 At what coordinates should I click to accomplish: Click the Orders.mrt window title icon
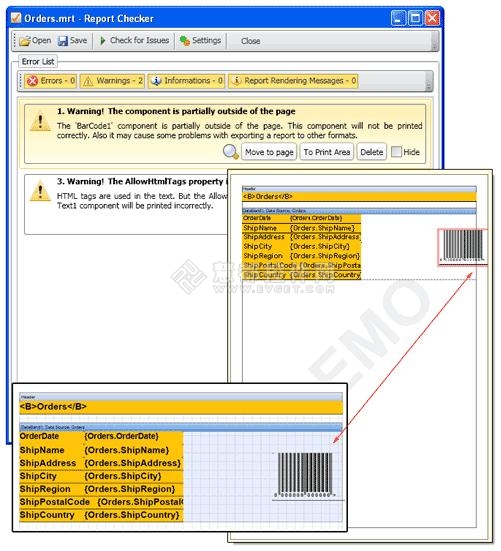16,18
